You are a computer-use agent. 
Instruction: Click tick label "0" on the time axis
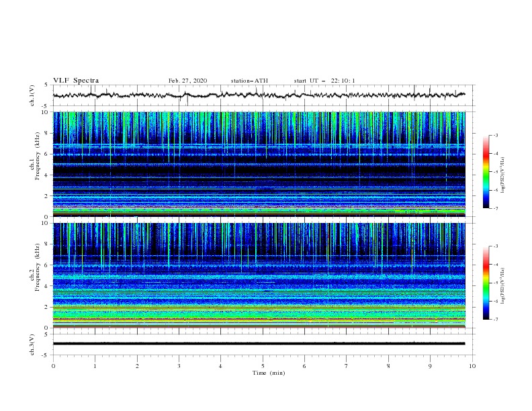click(53, 366)
